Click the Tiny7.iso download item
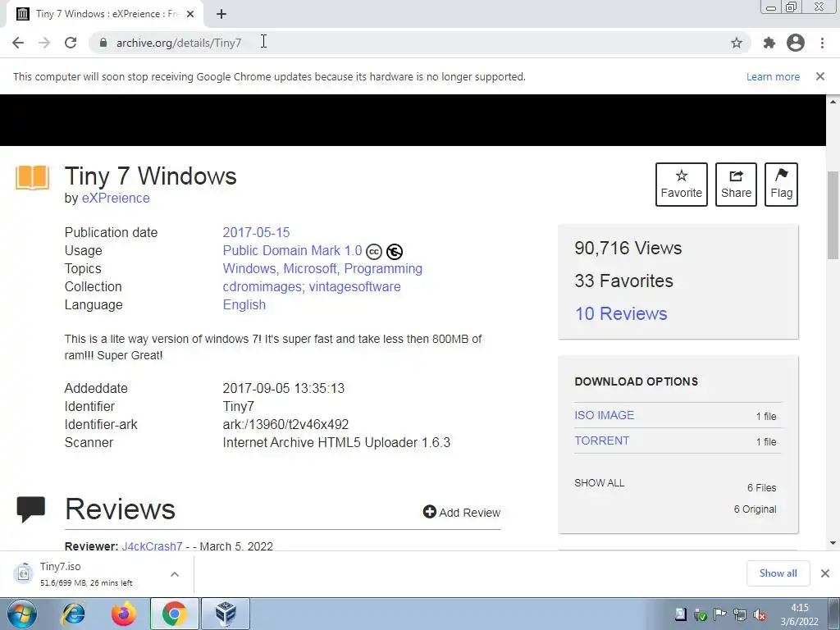840x630 pixels. click(85, 573)
